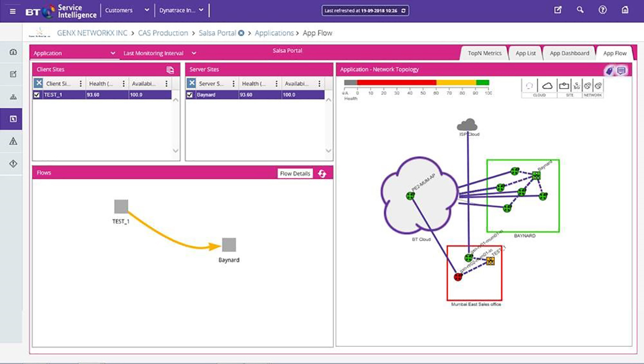Image resolution: width=644 pixels, height=364 pixels.
Task: Toggle select-all box in Server Sites header
Action: click(192, 83)
